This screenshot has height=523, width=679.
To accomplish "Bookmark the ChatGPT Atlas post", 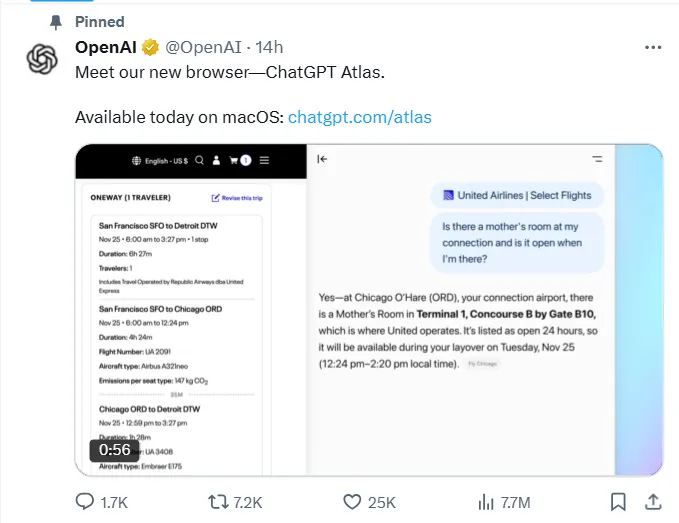I will [x=619, y=501].
